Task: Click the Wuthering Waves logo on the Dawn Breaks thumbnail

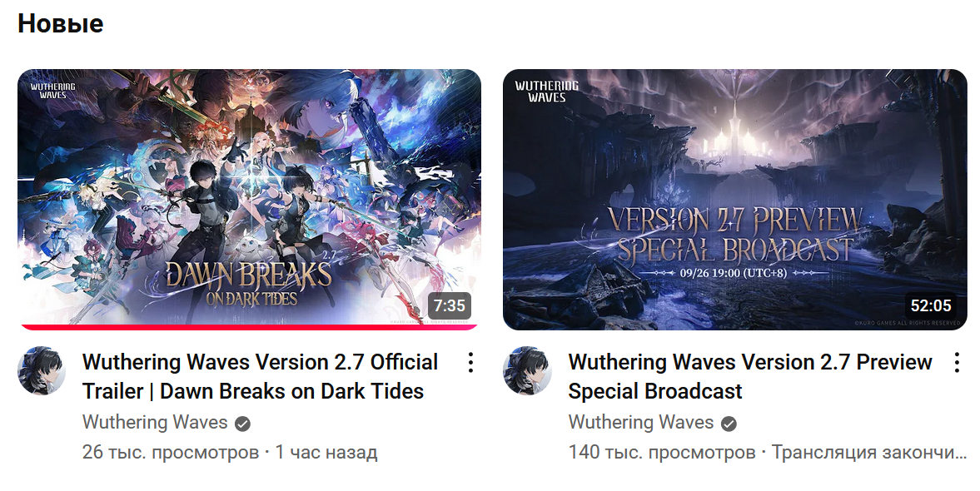Action: (x=53, y=91)
